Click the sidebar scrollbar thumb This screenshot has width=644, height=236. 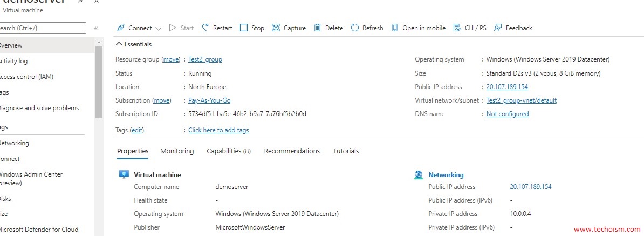(x=99, y=82)
